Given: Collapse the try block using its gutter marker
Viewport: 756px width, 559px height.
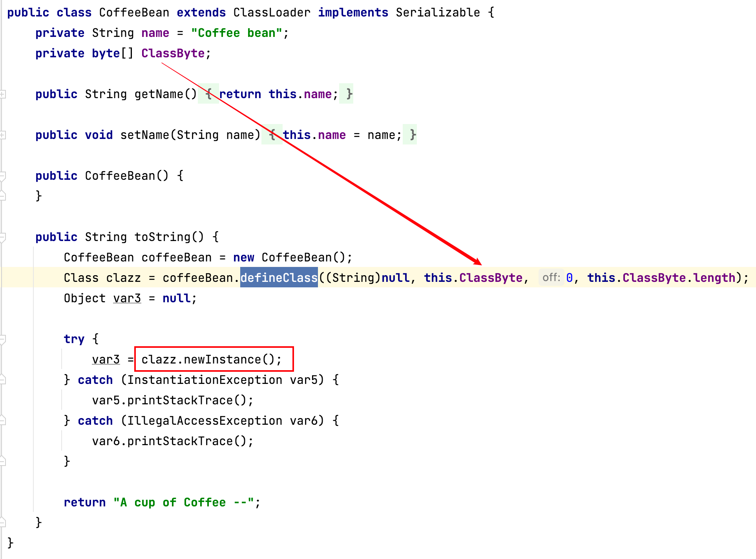Looking at the screenshot, I should click(2, 339).
